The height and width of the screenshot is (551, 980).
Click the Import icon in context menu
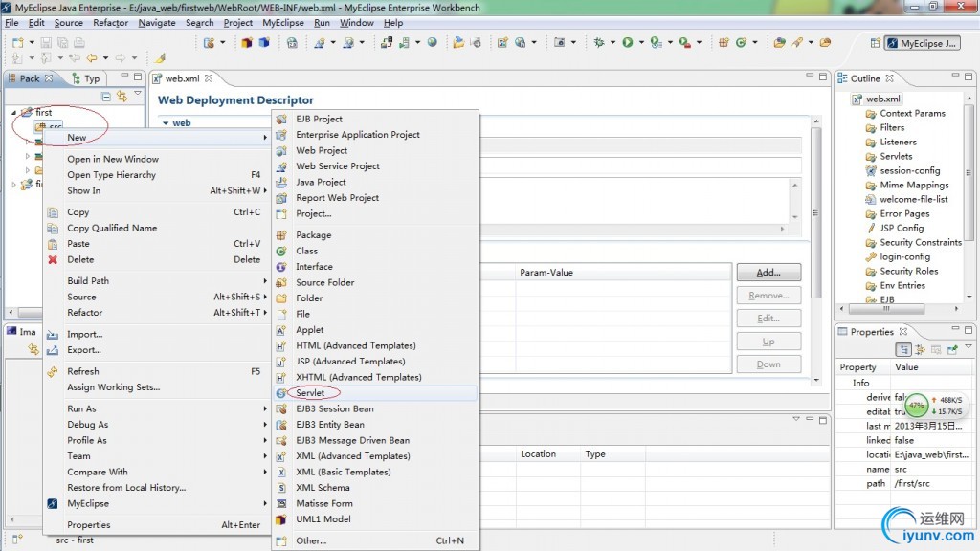pos(53,334)
